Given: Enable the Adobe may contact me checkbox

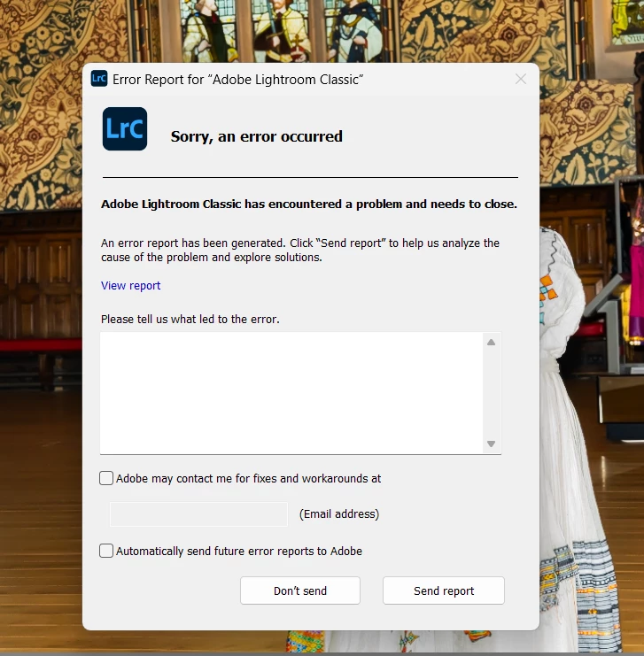Looking at the screenshot, I should pos(106,478).
